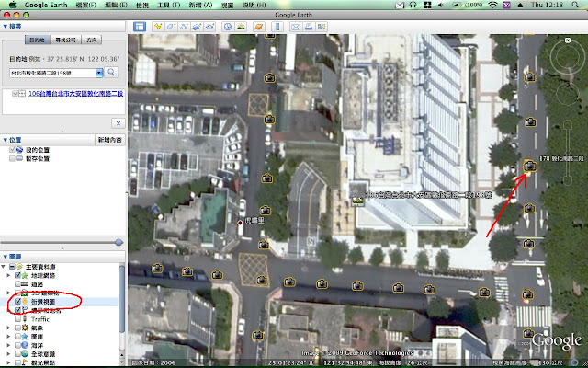Toggle the 我的位置 checkbox in Places
Image resolution: width=588 pixels, height=368 pixels.
pos(12,149)
